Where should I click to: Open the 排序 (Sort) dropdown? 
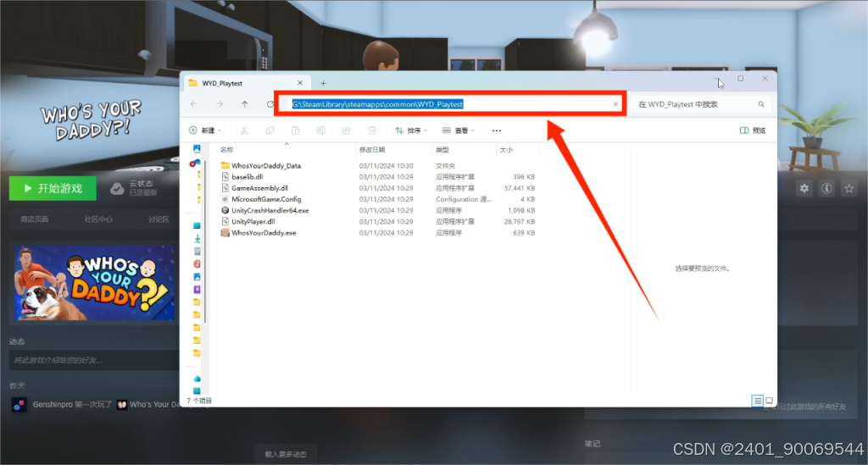(x=411, y=130)
